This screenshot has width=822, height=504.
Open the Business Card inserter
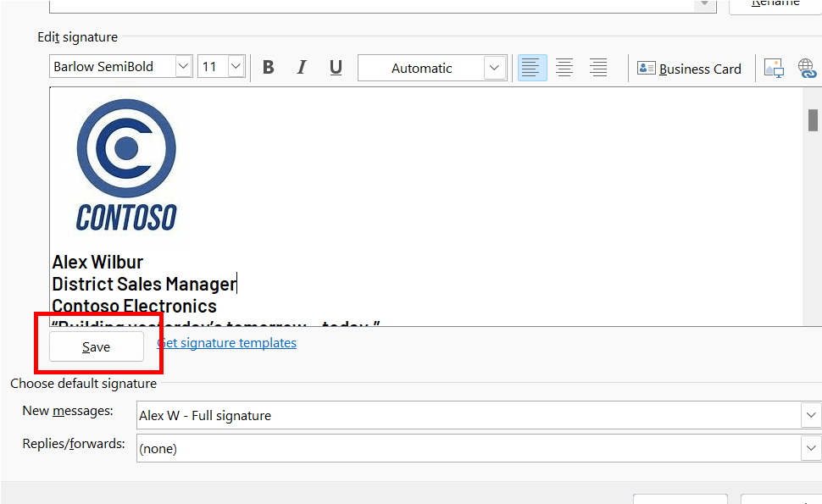tap(689, 68)
